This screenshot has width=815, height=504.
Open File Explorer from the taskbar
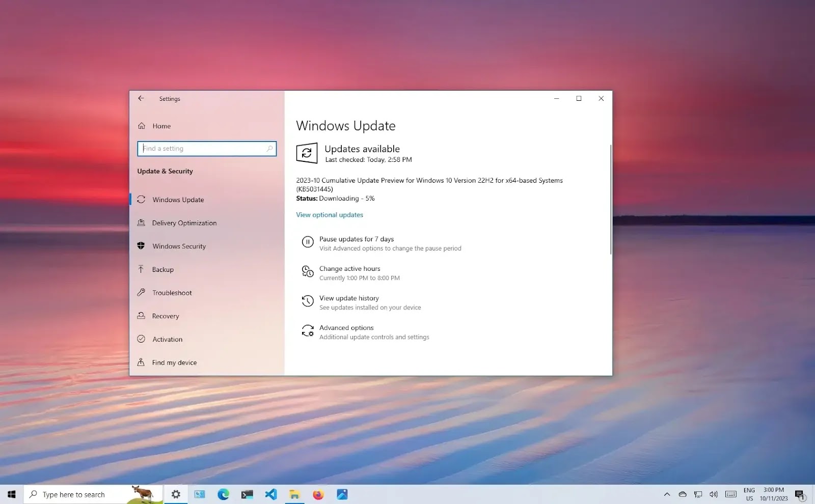tap(294, 494)
